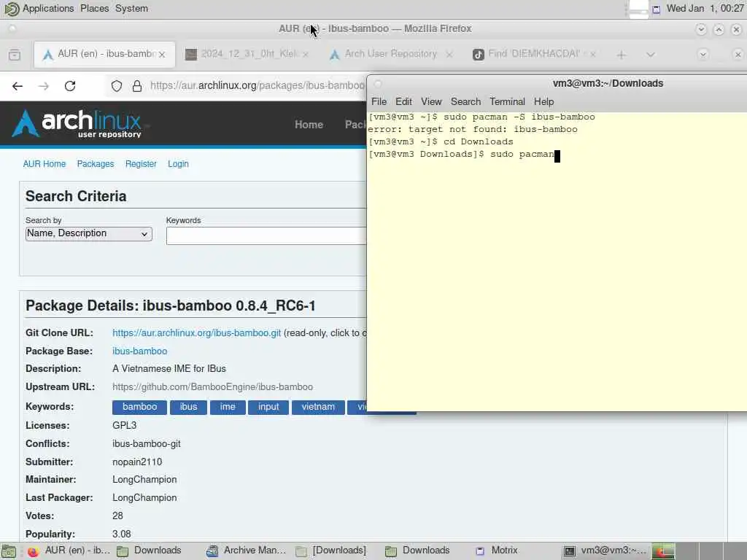Screen dimensions: 747x560
Task: Open the terminal Edit menu
Action: click(403, 102)
